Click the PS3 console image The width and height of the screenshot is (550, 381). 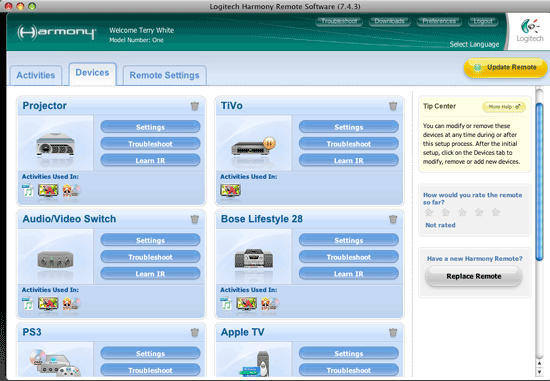coord(54,363)
